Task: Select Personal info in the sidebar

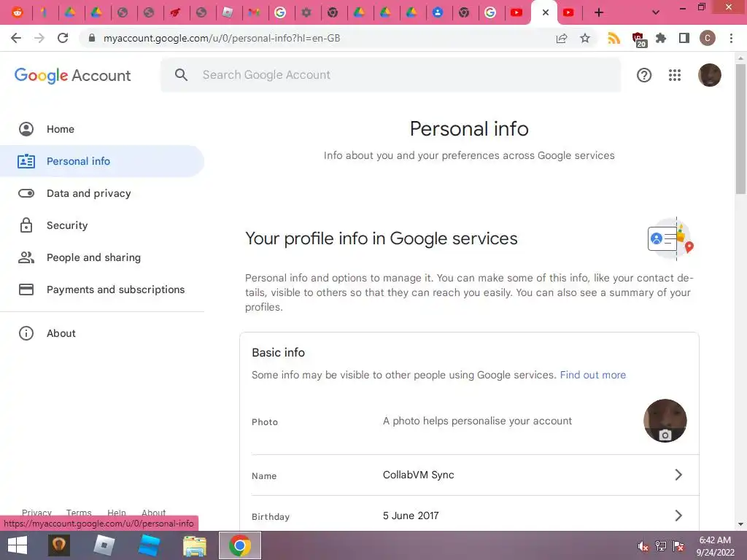Action: tap(102, 161)
